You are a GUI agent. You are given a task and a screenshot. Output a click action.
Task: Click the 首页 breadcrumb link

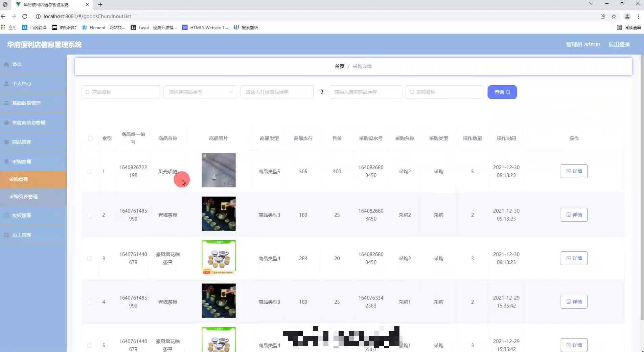point(340,66)
